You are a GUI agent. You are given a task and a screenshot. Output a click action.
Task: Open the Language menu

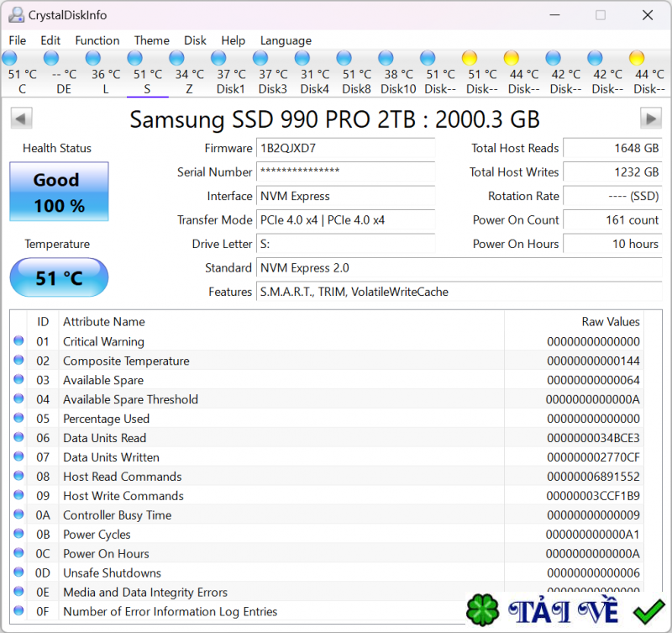point(286,40)
